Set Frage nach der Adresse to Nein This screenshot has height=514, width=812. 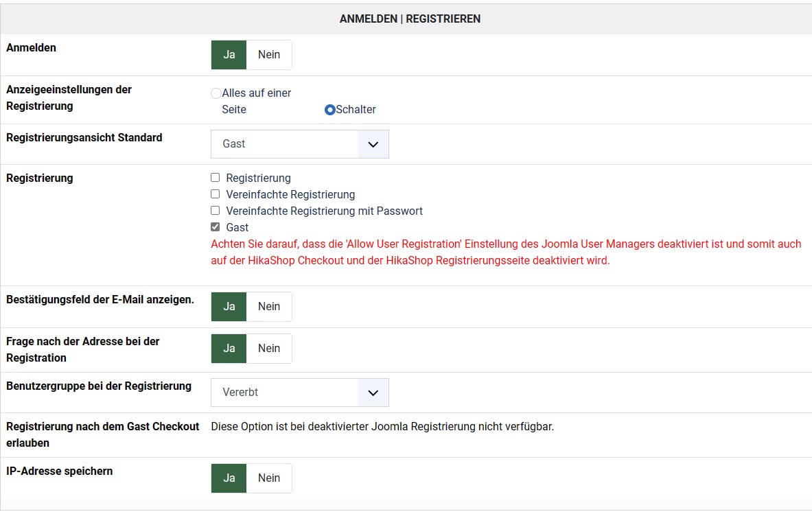pyautogui.click(x=269, y=349)
